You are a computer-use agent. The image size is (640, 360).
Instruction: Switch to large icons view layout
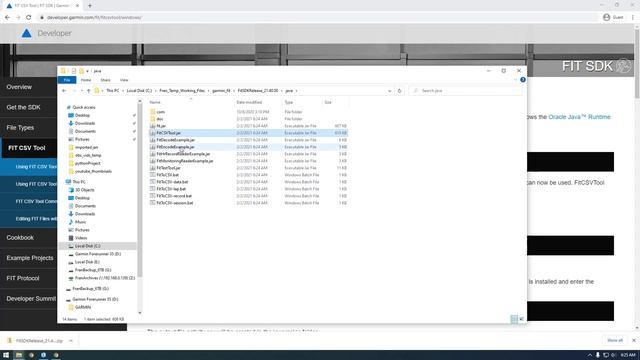click(521, 319)
